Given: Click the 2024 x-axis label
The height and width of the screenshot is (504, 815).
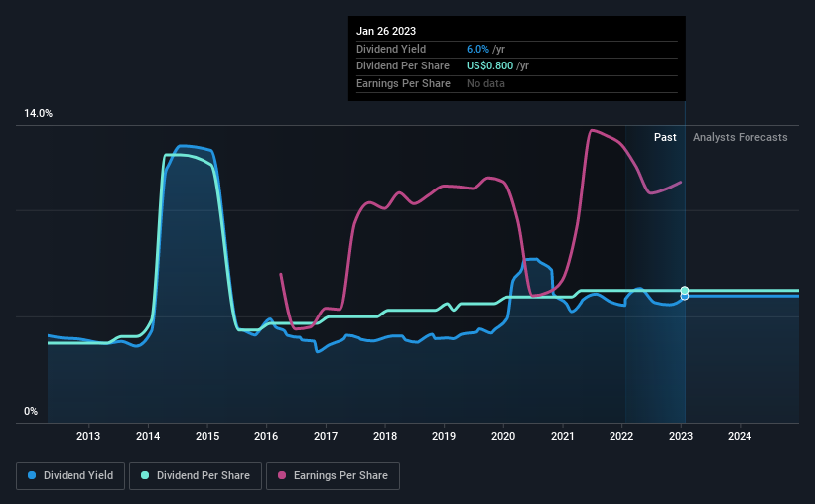Looking at the screenshot, I should 740,436.
